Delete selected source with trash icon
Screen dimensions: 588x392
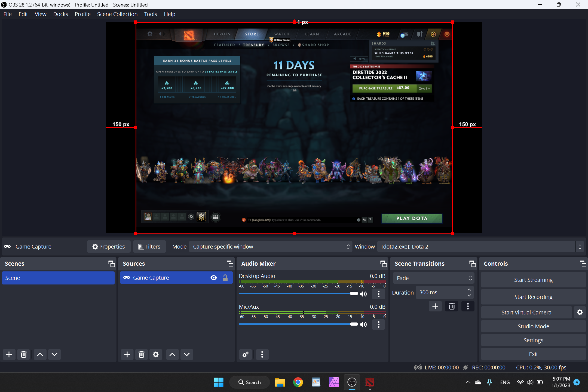tap(141, 354)
